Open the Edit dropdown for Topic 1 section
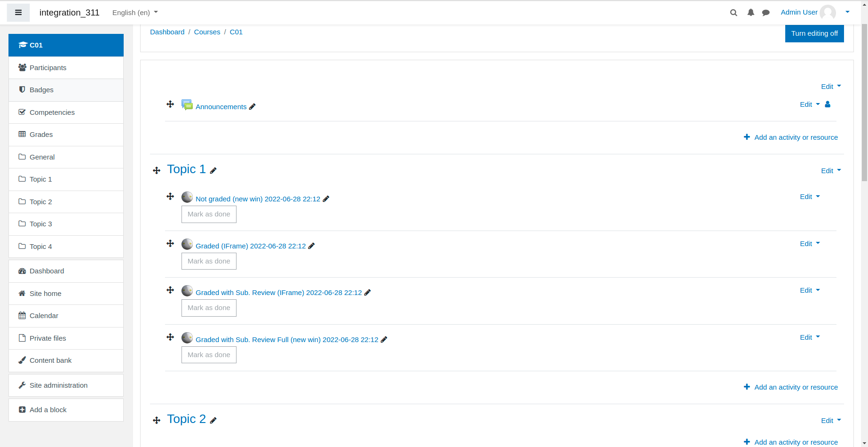This screenshot has width=868, height=447. (x=831, y=171)
